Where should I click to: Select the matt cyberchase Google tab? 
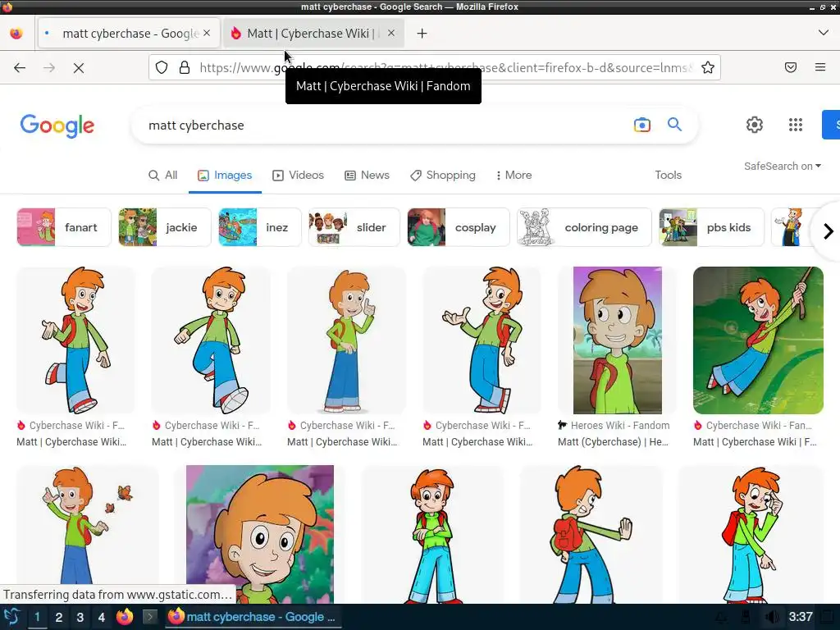point(129,33)
